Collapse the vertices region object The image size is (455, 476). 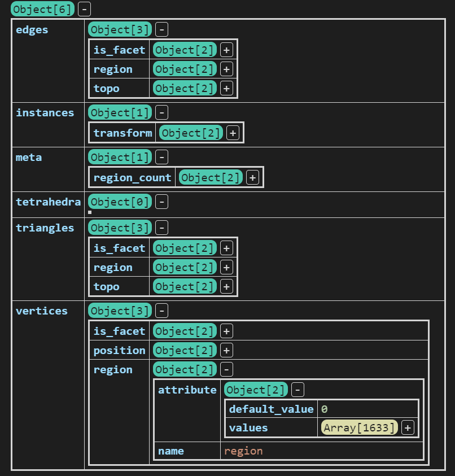pos(226,369)
